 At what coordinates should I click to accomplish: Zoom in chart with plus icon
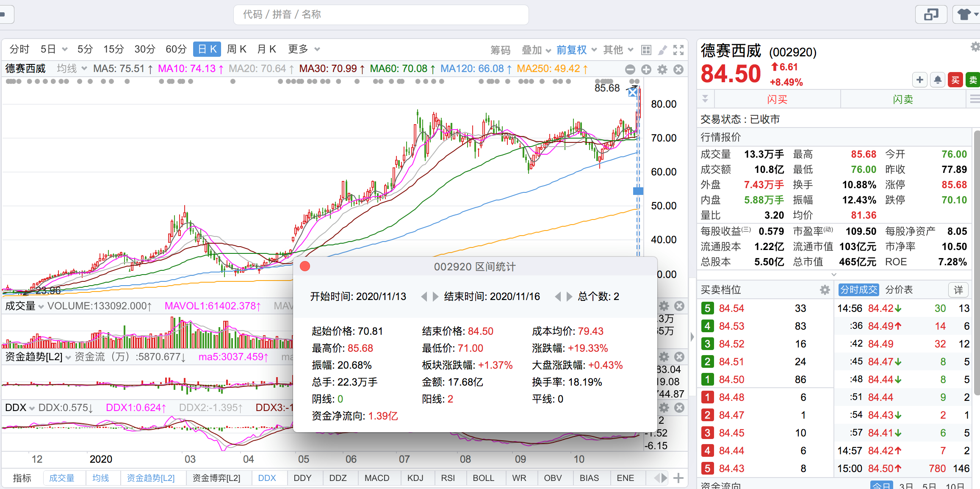tap(646, 69)
